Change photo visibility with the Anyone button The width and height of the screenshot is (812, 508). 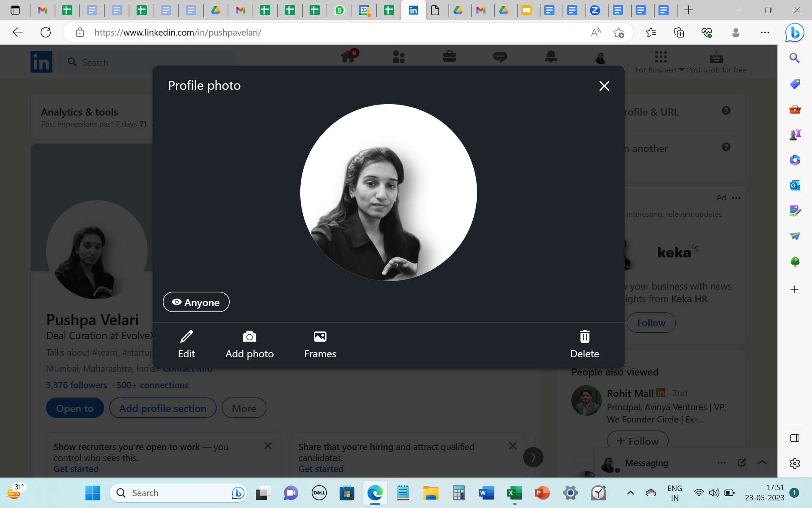click(196, 302)
